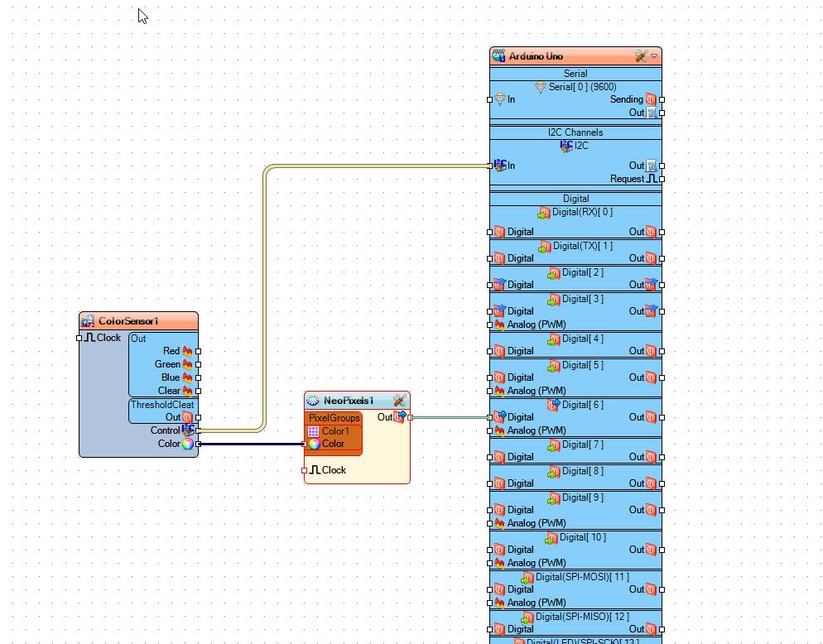Click the I2C In pin icon
823x644 pixels.
pyautogui.click(x=500, y=166)
